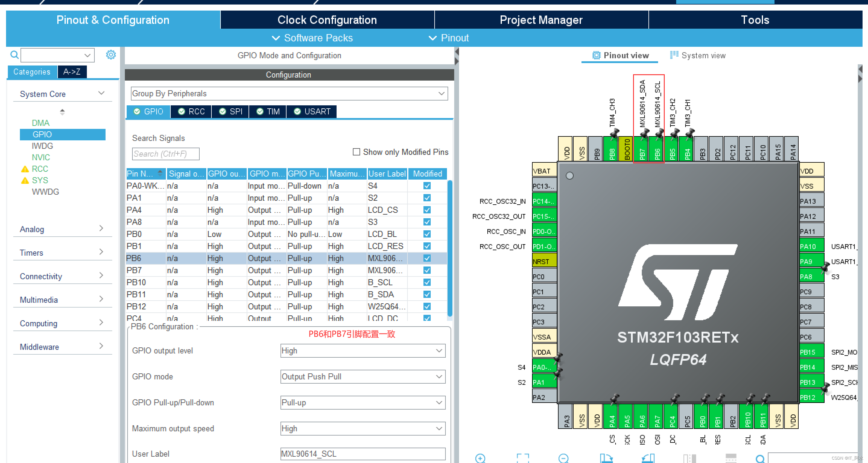This screenshot has height=463, width=868.
Task: Enable Show only Modified Pins checkbox
Action: pyautogui.click(x=356, y=152)
